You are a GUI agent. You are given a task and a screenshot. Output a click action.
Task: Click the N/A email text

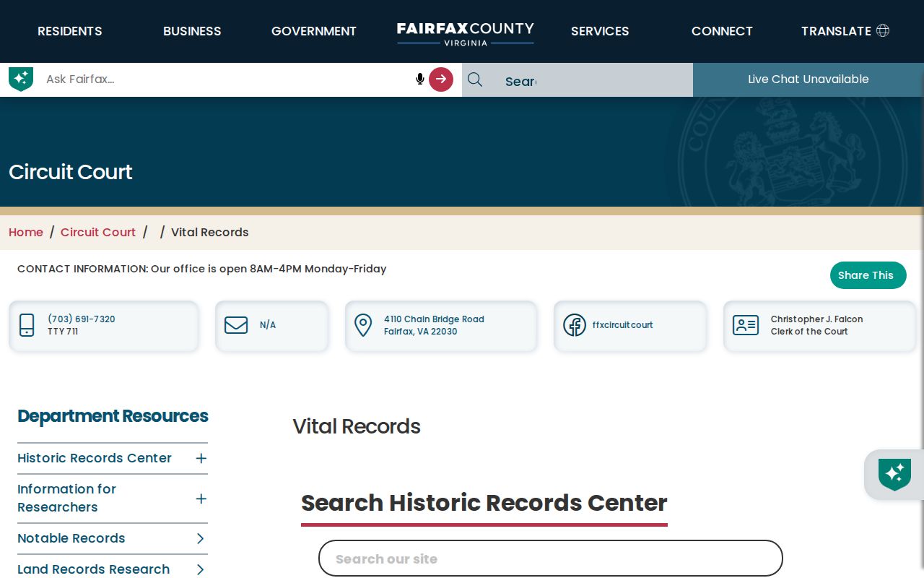pyautogui.click(x=268, y=325)
